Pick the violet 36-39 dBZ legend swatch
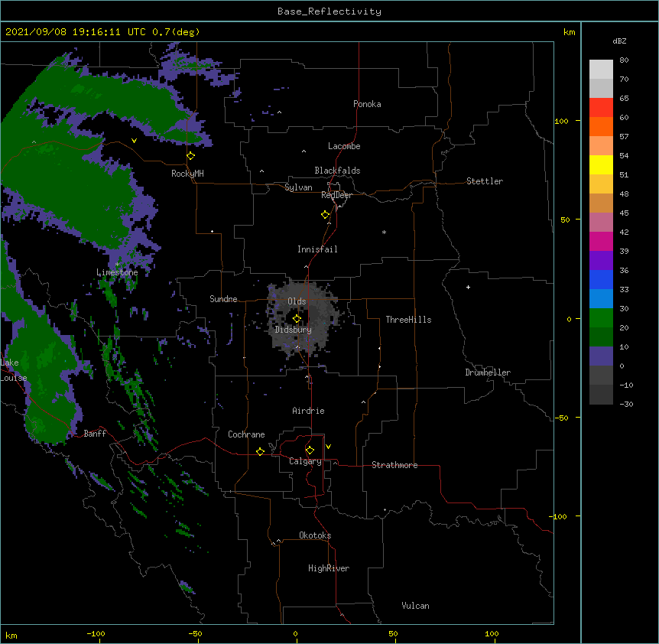 click(601, 261)
